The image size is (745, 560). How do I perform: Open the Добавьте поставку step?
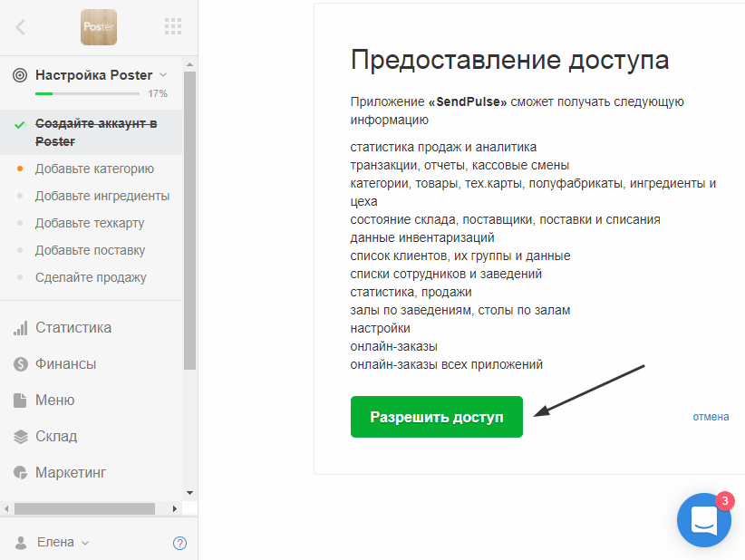point(91,250)
